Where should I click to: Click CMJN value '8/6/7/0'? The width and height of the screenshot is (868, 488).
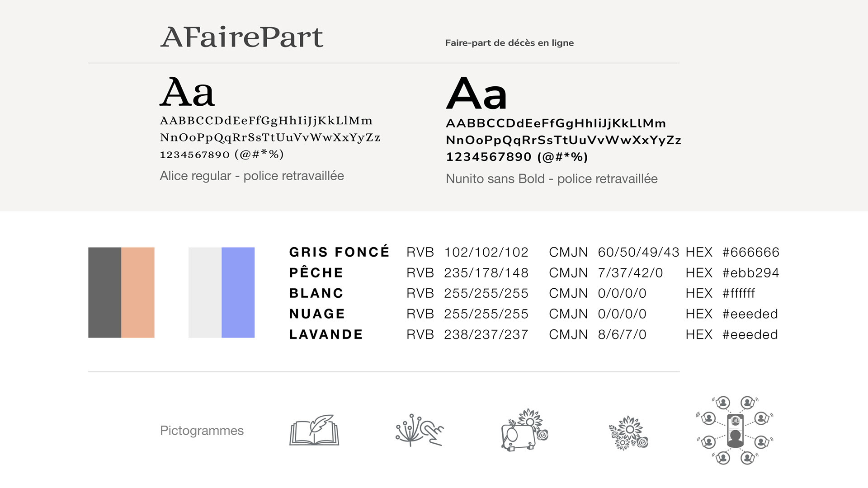[622, 334]
